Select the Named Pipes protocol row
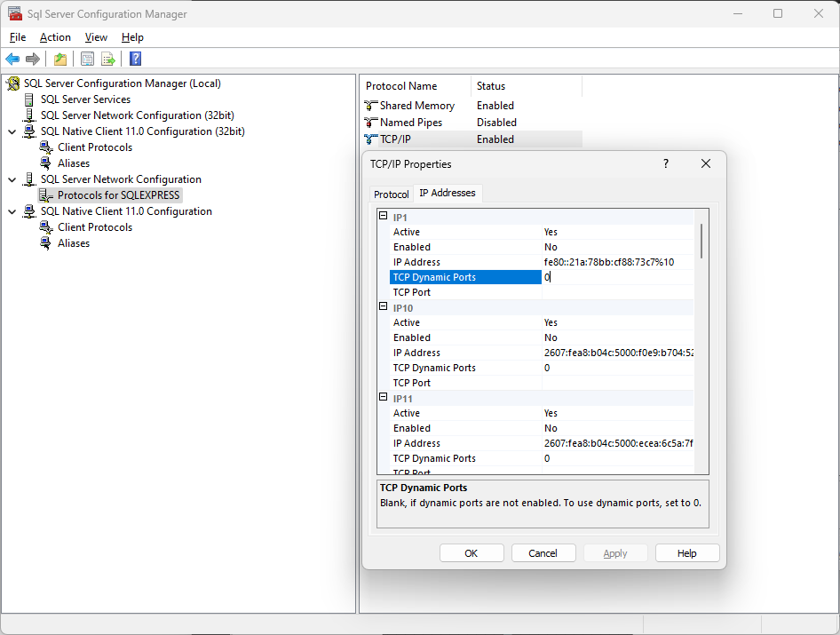This screenshot has width=840, height=635. pos(472,123)
